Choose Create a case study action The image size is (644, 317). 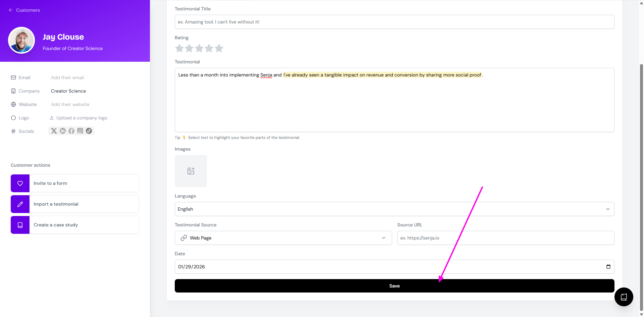click(x=75, y=225)
